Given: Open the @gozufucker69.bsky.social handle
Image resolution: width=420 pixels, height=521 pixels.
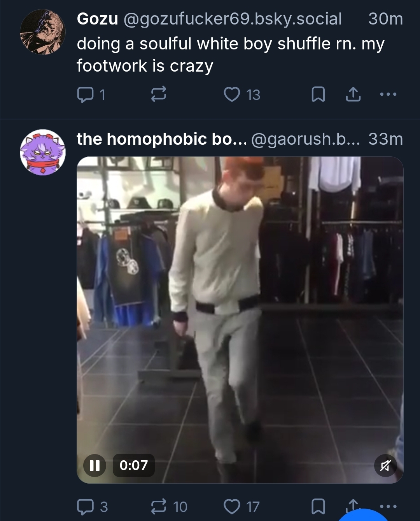Looking at the screenshot, I should tap(233, 19).
